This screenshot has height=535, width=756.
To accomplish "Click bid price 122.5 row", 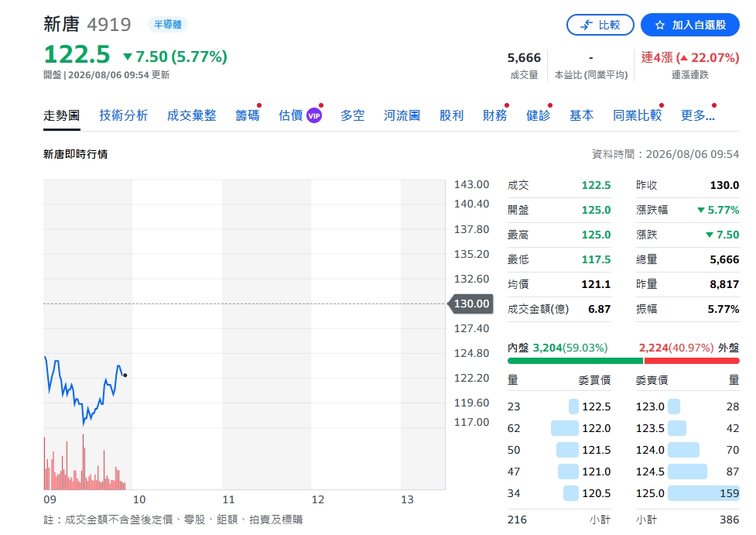I will (559, 406).
